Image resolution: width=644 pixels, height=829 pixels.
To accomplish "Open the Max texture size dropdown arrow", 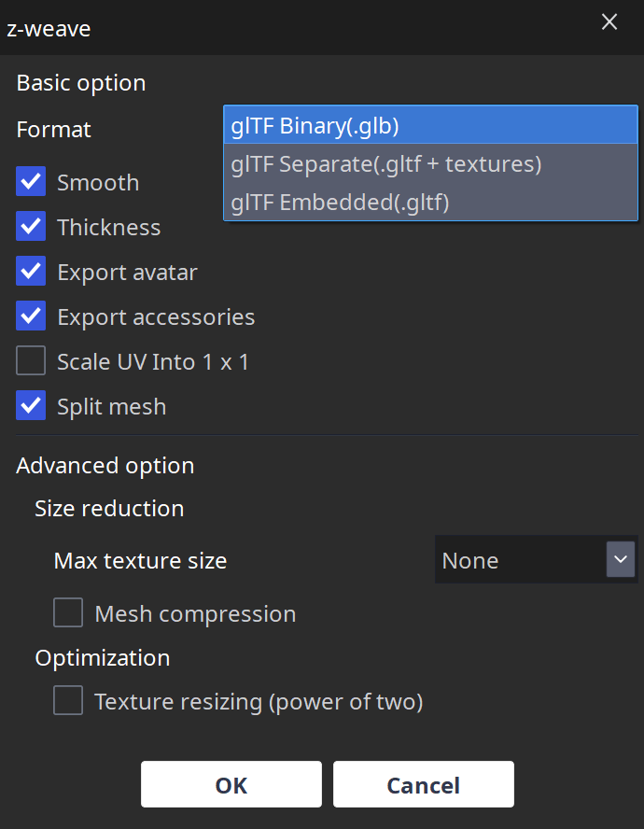I will coord(621,560).
